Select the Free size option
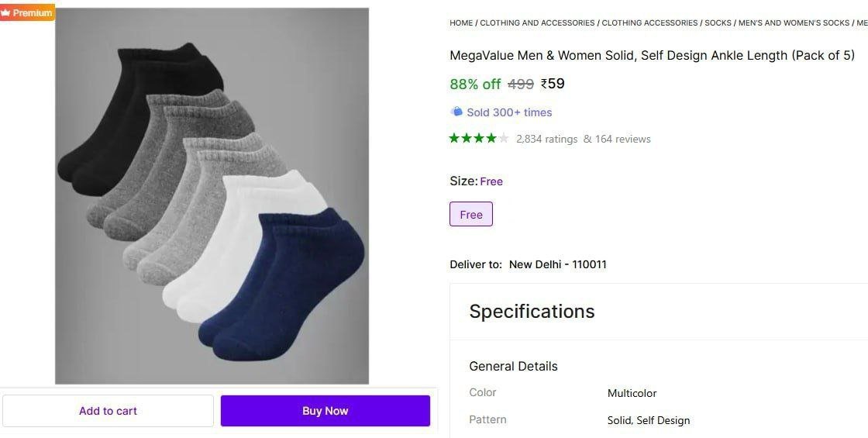Screen dimensions: 868x438 [x=470, y=215]
